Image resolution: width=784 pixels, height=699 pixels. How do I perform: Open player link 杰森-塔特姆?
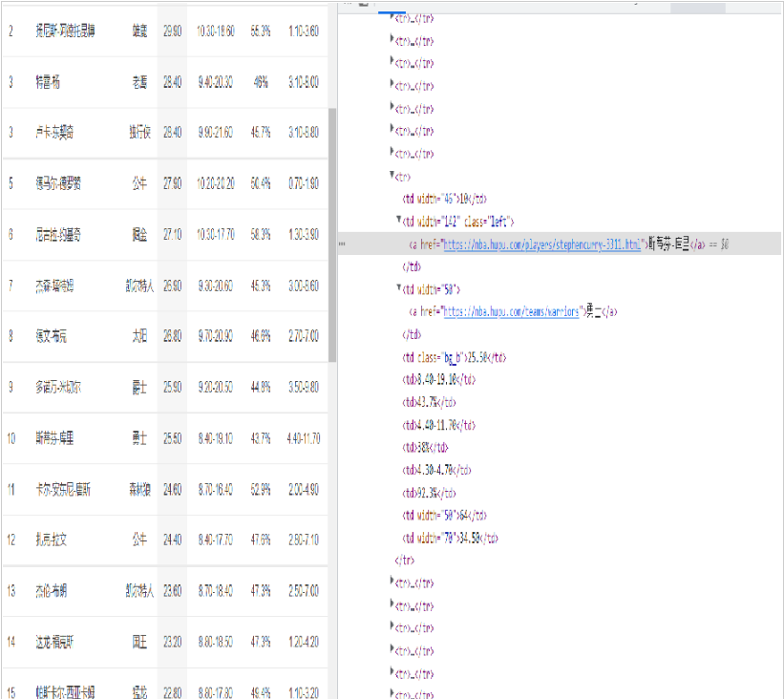pos(54,286)
